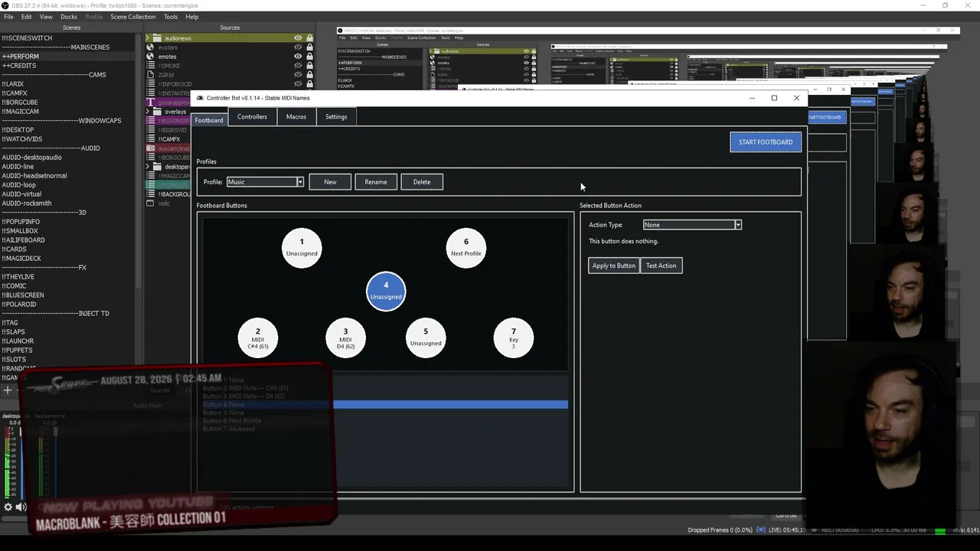The image size is (980, 551).
Task: Click the START FOOTBOARD button
Action: click(766, 142)
